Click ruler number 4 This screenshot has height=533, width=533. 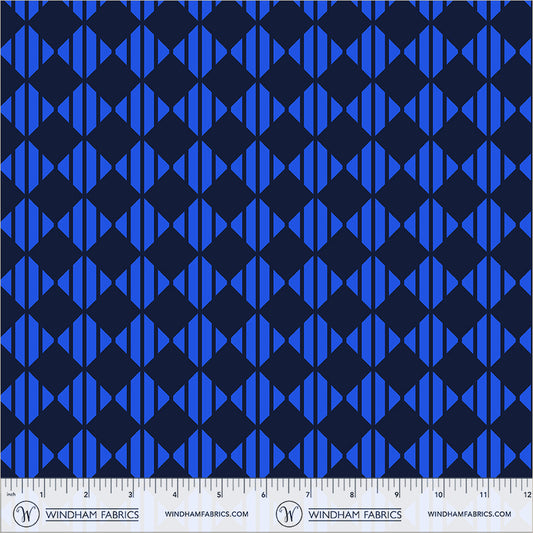(175, 494)
